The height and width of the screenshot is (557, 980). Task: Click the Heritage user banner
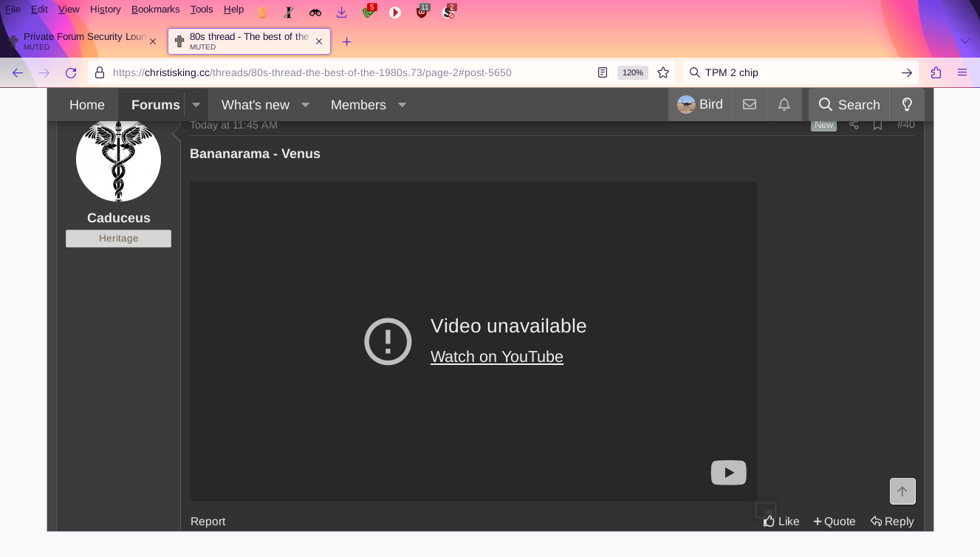point(118,239)
